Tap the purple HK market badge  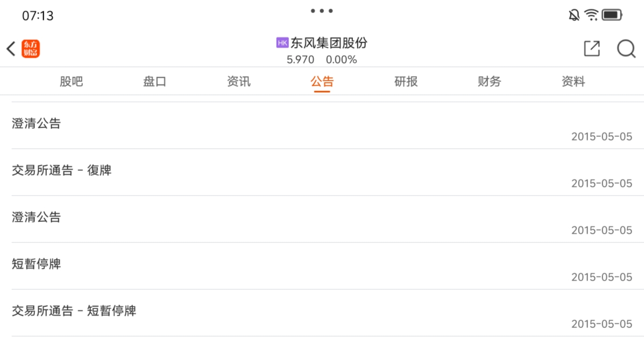pos(282,43)
